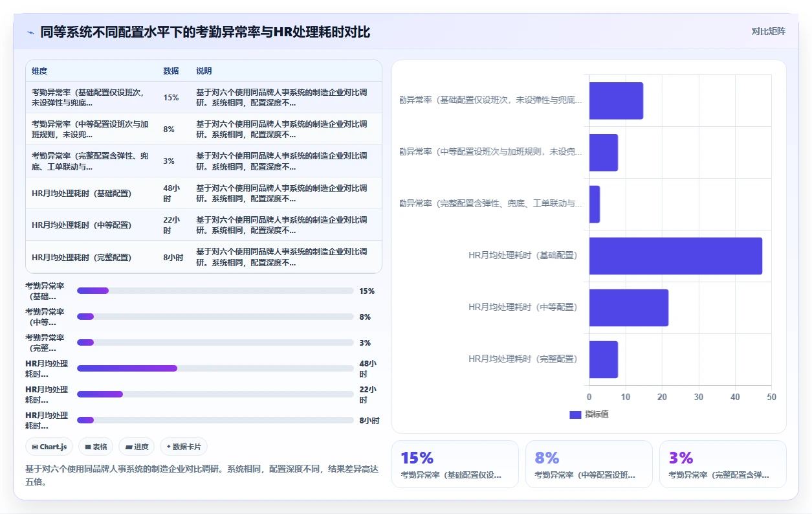Image resolution: width=812 pixels, height=514 pixels.
Task: Click the table row HR月均处理耗时（基础配置）
Action: click(x=204, y=193)
